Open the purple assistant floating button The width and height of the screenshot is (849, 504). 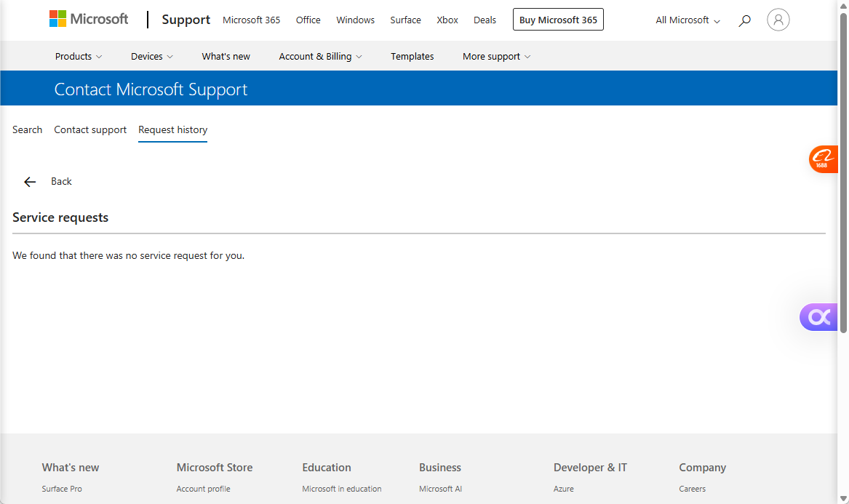818,316
